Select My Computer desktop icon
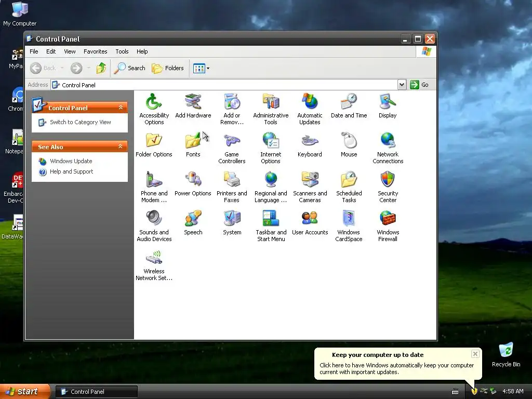Screen dimensions: 532x399 (20, 14)
